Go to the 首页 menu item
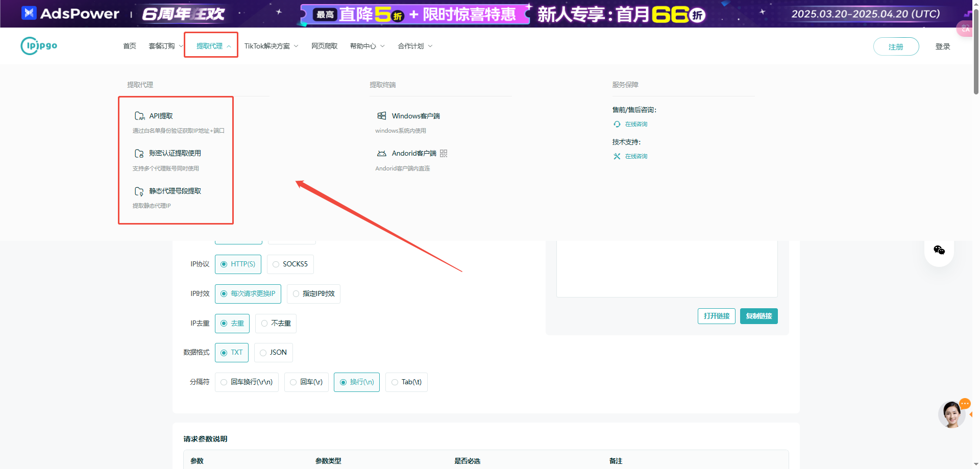 pyautogui.click(x=129, y=45)
